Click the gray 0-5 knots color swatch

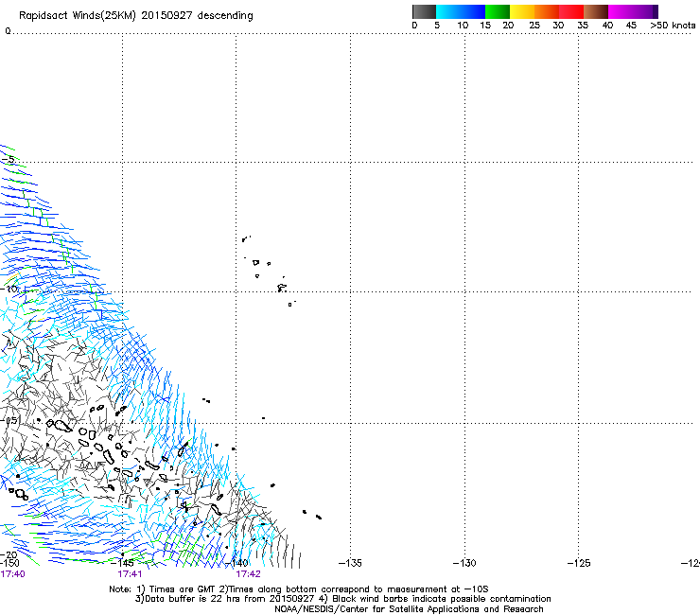pyautogui.click(x=424, y=11)
